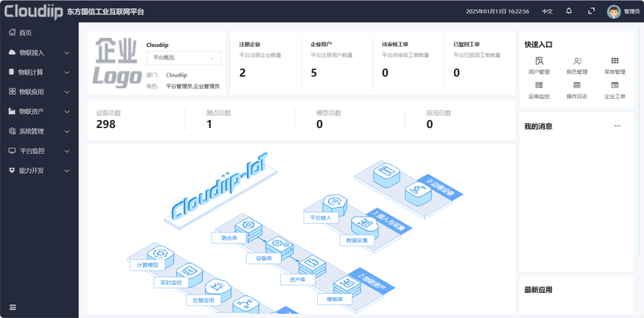Open the 用户管理 quick entry icon
This screenshot has width=644, height=318.
point(539,61)
